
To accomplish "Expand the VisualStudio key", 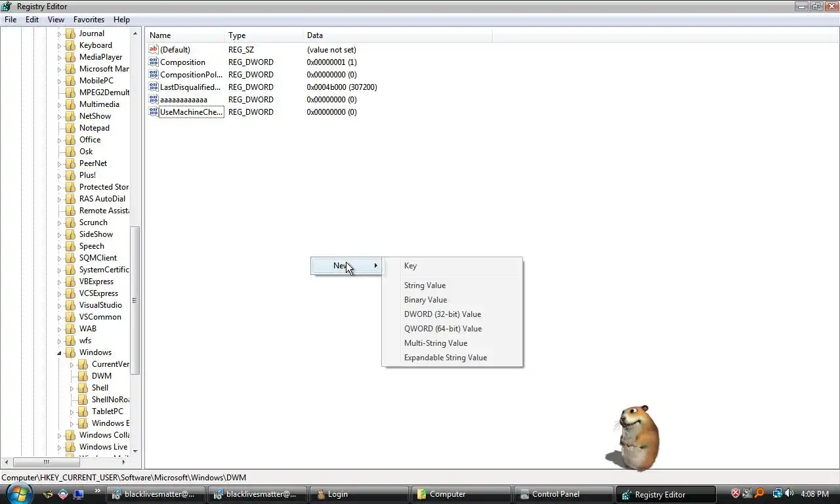I will tap(59, 305).
